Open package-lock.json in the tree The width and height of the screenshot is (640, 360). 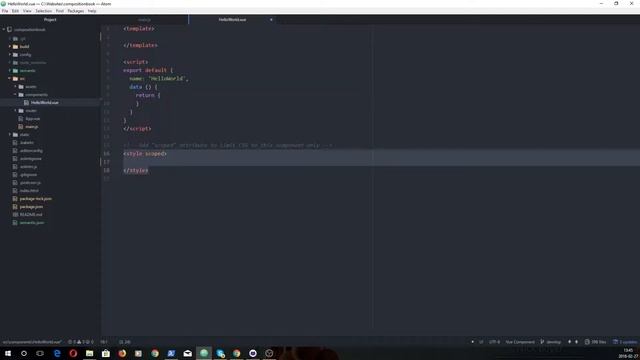pyautogui.click(x=36, y=199)
